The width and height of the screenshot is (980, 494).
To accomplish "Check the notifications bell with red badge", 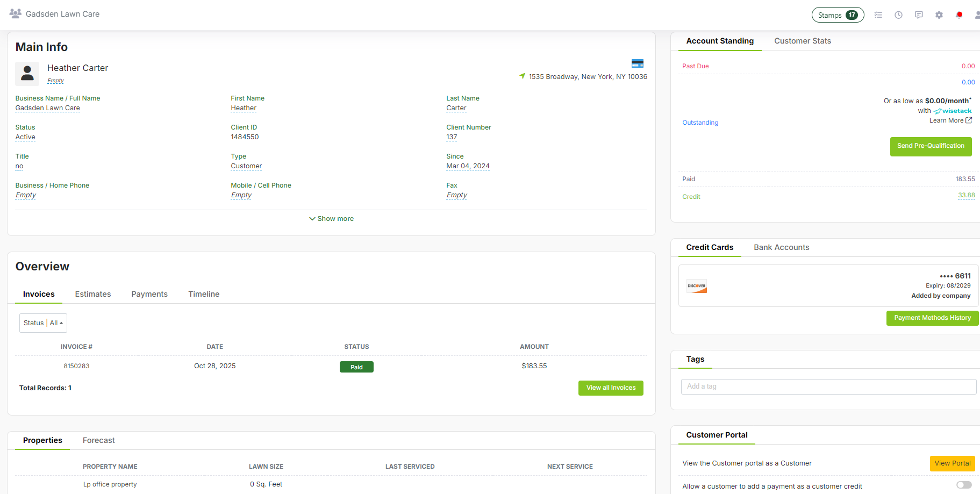I will pos(959,15).
